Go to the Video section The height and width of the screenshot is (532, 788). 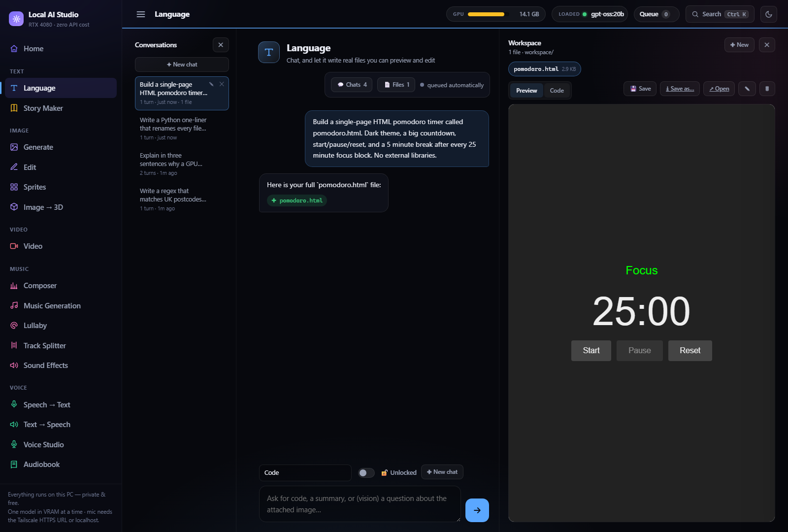click(x=61, y=246)
